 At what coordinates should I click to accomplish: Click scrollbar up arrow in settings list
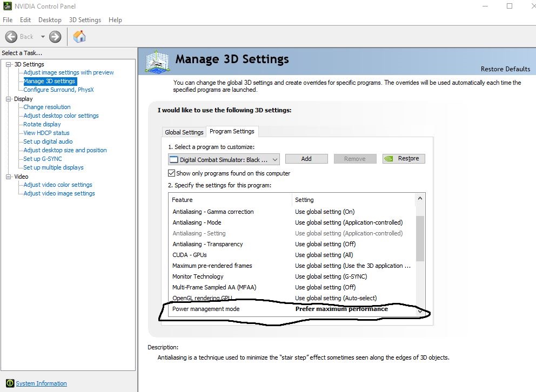[x=420, y=198]
